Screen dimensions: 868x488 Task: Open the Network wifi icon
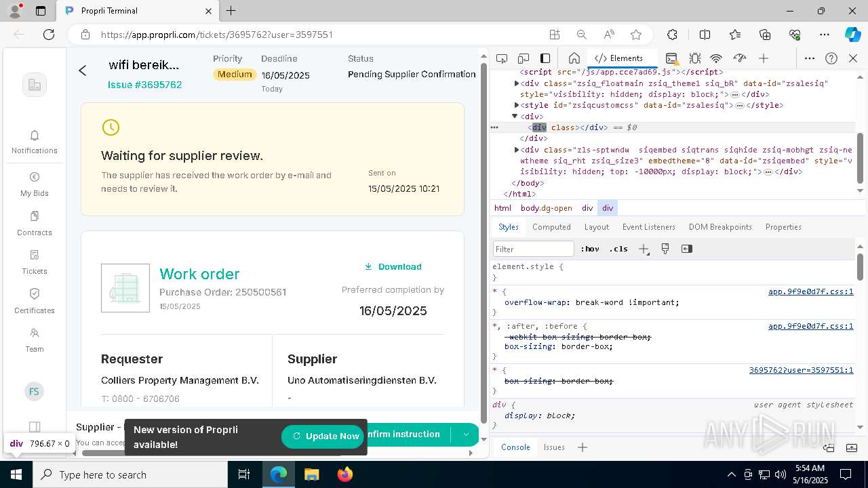click(717, 58)
